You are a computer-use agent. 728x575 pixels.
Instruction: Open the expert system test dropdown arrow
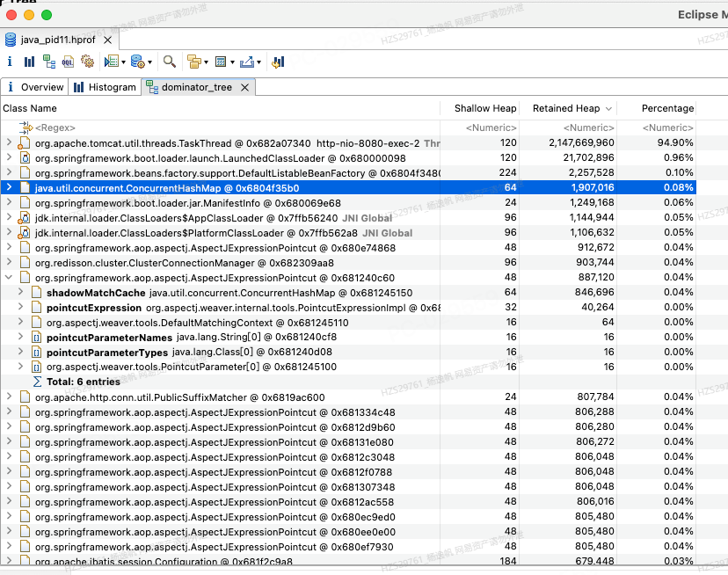point(123,62)
